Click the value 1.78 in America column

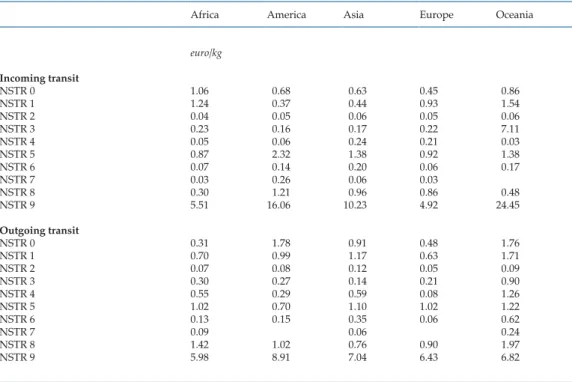click(x=281, y=243)
